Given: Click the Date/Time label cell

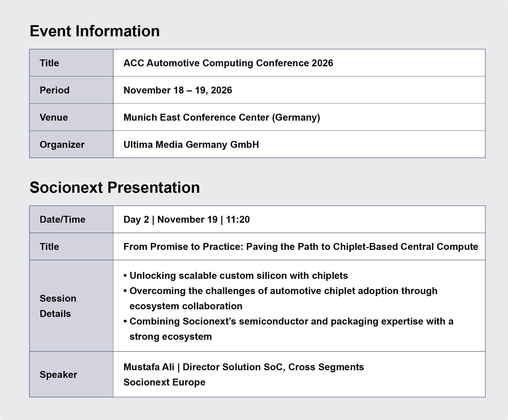Looking at the screenshot, I should click(71, 219).
